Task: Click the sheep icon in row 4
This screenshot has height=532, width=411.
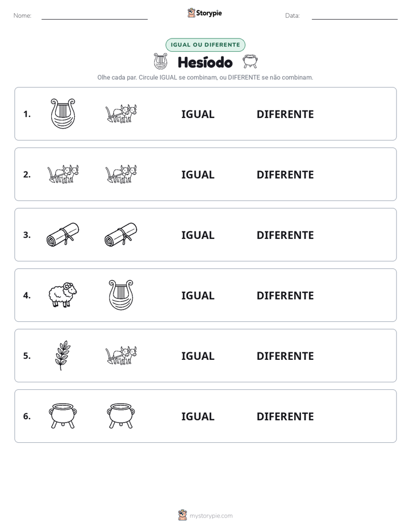Action: pos(63,295)
